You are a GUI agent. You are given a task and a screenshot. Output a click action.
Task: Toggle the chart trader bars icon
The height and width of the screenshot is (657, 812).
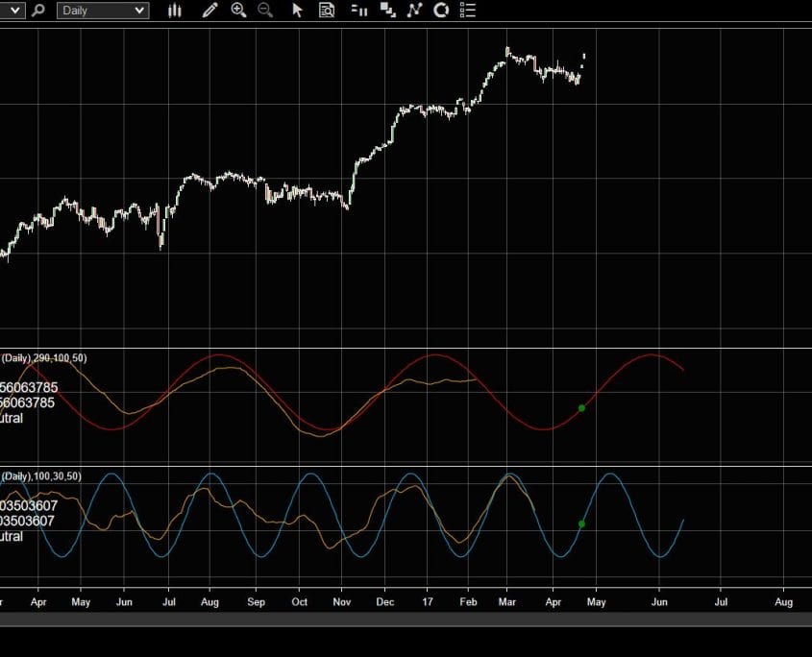coord(358,11)
